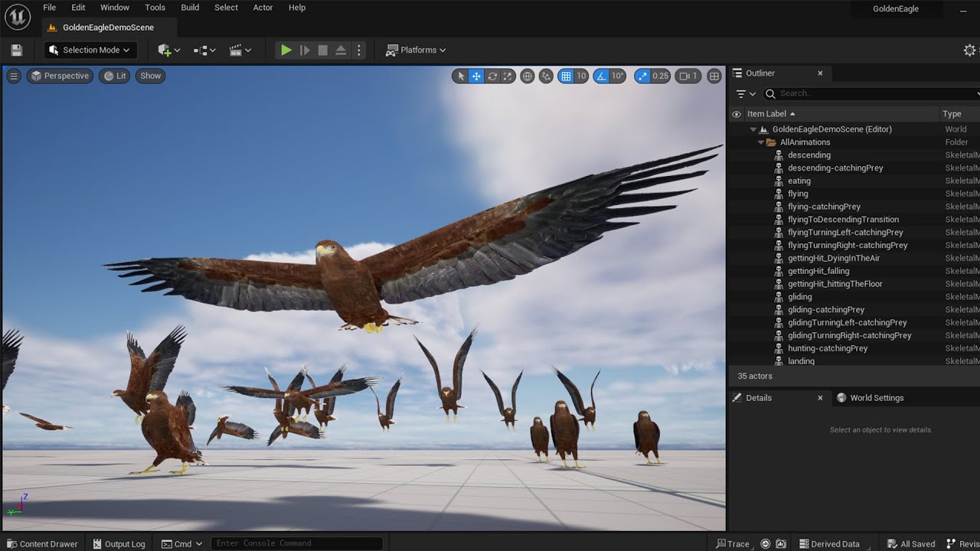The image size is (980, 551).
Task: Open the Content Drawer
Action: [42, 544]
